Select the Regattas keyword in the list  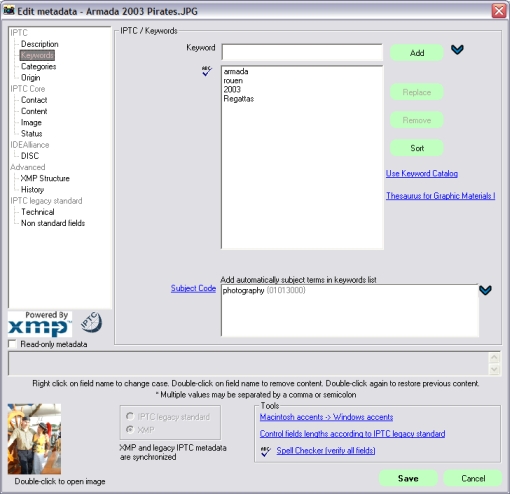(x=239, y=99)
